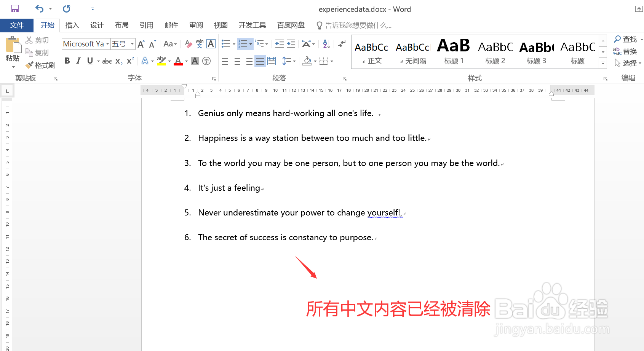Viewport: 644px width, 351px height.
Task: Align text left
Action: point(225,61)
